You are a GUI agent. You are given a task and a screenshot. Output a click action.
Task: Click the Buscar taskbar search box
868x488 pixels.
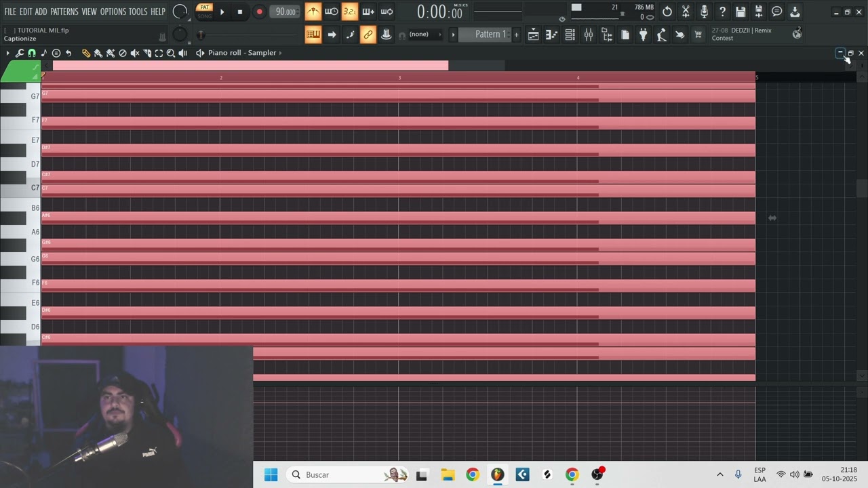click(349, 474)
